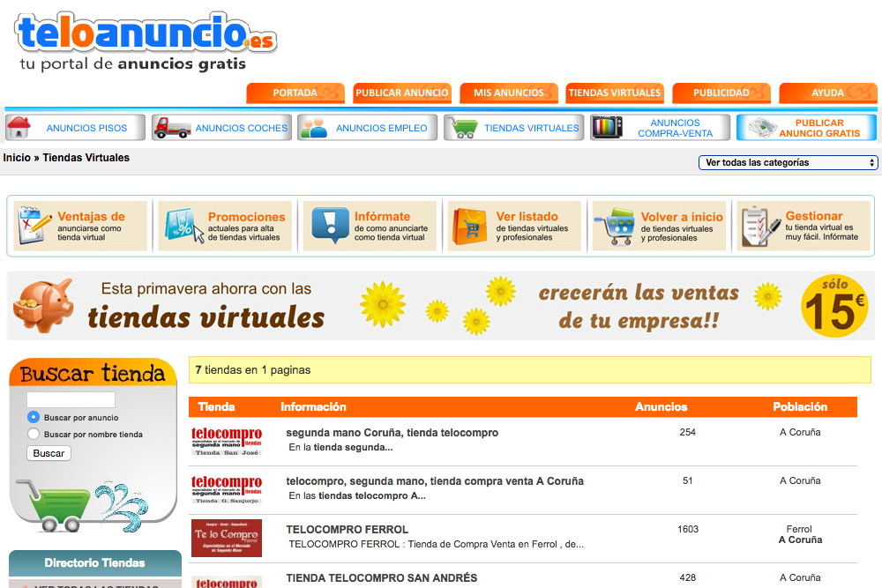The height and width of the screenshot is (588, 882).
Task: Click the ANUNCIOS EMPLEO link
Action: coord(381,128)
